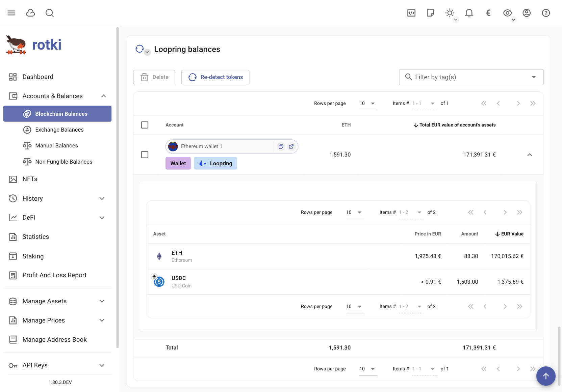Click the rotki logo
The image size is (562, 392).
(34, 45)
